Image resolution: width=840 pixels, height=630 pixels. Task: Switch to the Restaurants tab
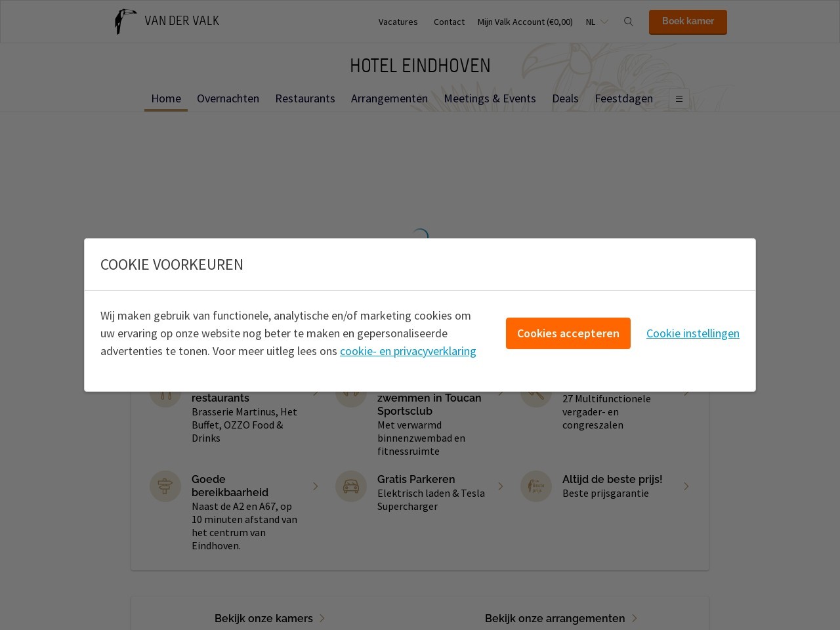click(305, 98)
